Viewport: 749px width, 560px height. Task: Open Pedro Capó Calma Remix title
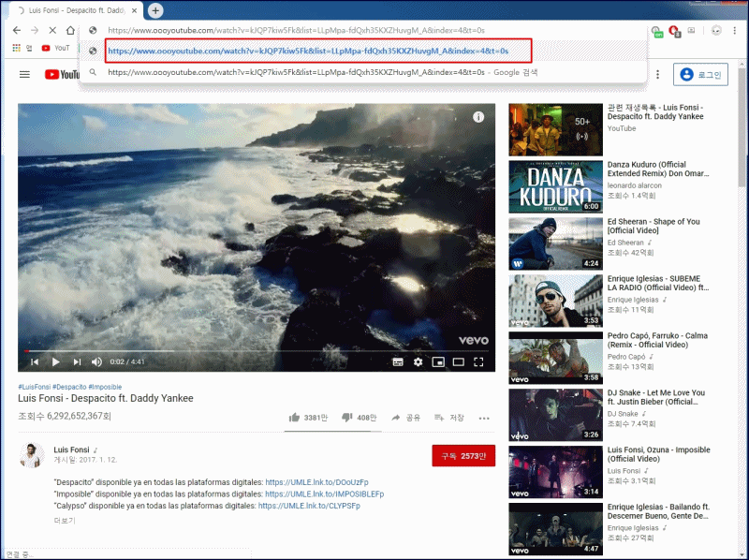[657, 340]
